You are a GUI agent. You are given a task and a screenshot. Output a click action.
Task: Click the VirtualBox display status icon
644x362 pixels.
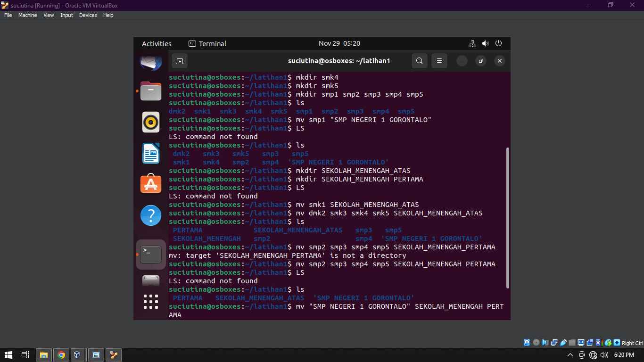(x=581, y=343)
